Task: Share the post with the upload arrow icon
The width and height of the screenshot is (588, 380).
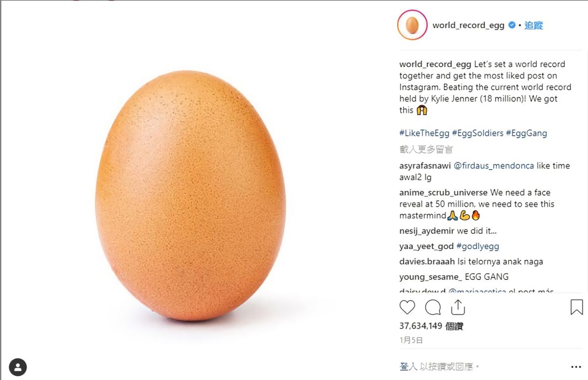Action: pyautogui.click(x=458, y=307)
